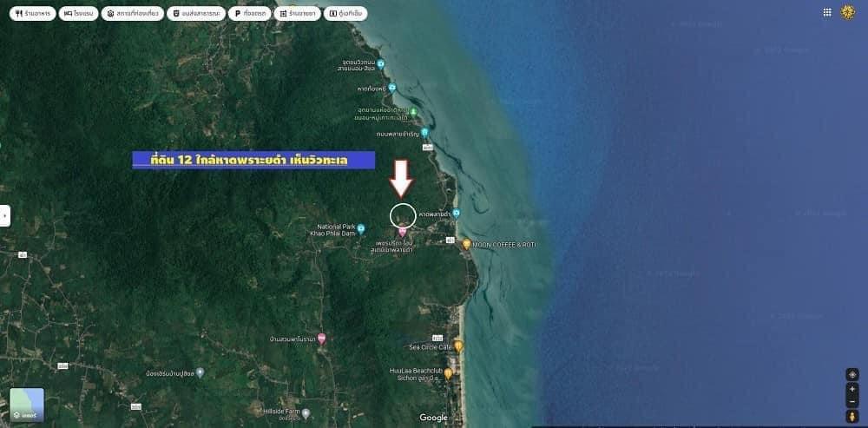Open the topmost viewpoint camera pin
Screen dimensions: 868x428
pyautogui.click(x=380, y=64)
